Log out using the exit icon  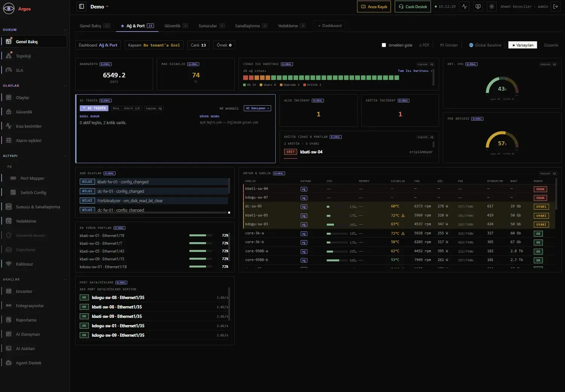(555, 6)
